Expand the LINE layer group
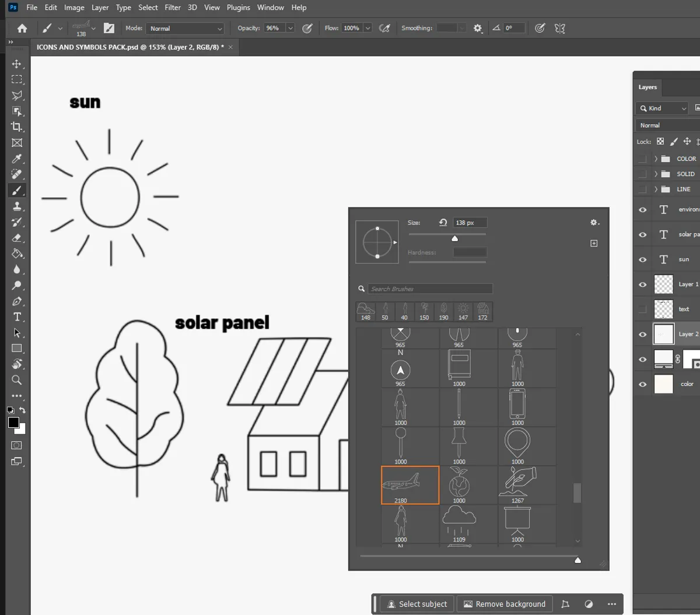 (x=656, y=189)
